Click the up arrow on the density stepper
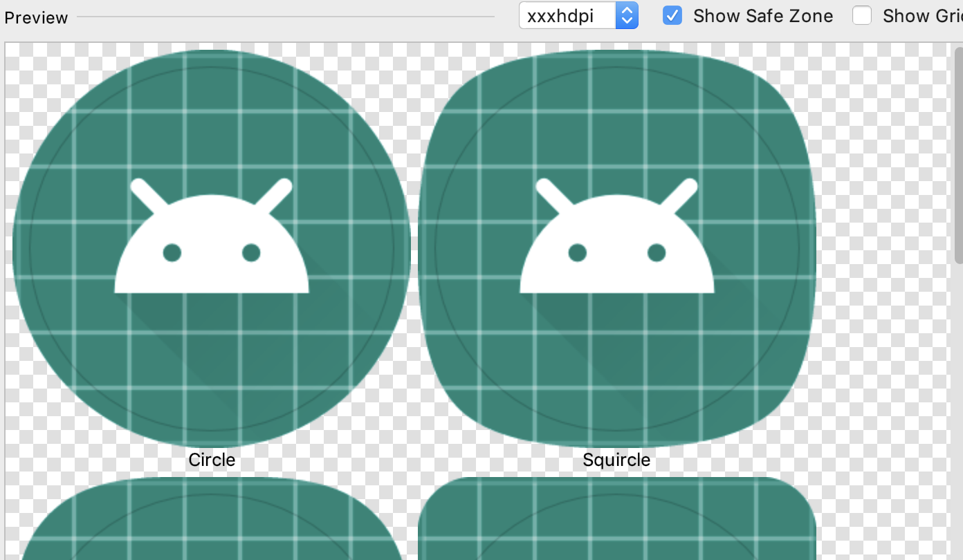This screenshot has height=560, width=963. [x=627, y=10]
